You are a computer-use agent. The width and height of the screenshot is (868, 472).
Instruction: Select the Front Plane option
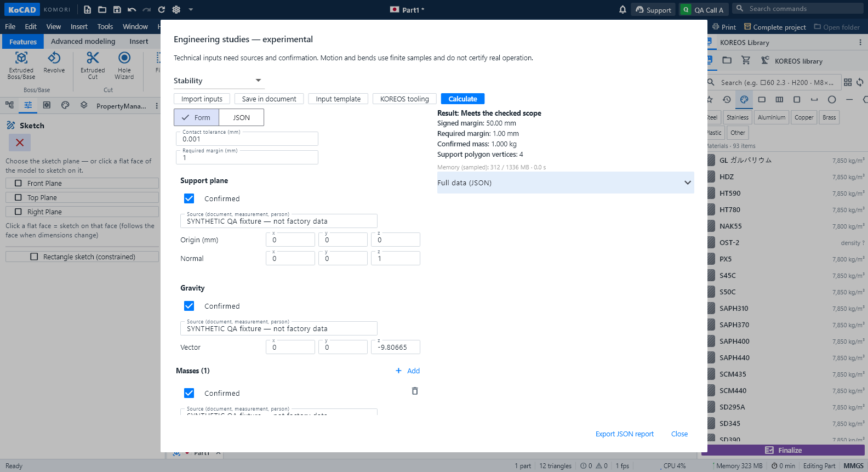coord(82,183)
